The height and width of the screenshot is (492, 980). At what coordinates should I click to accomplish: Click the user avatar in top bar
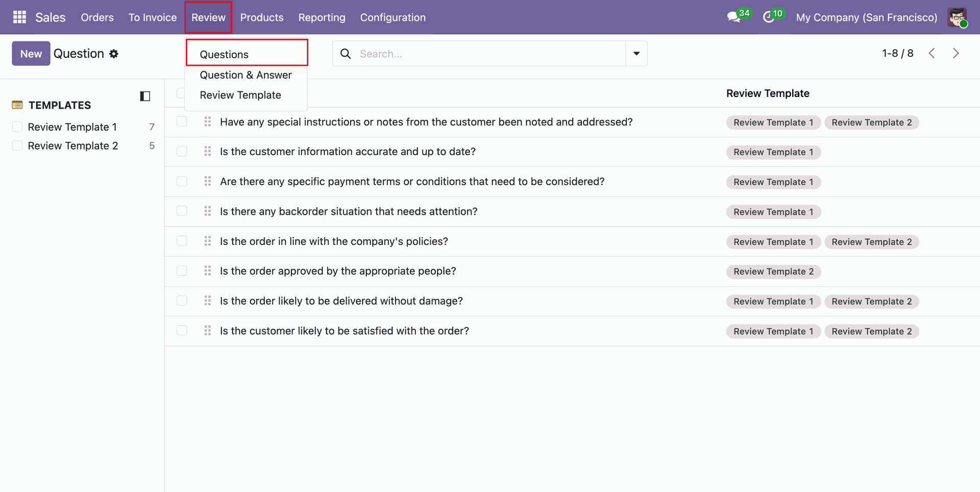point(957,17)
